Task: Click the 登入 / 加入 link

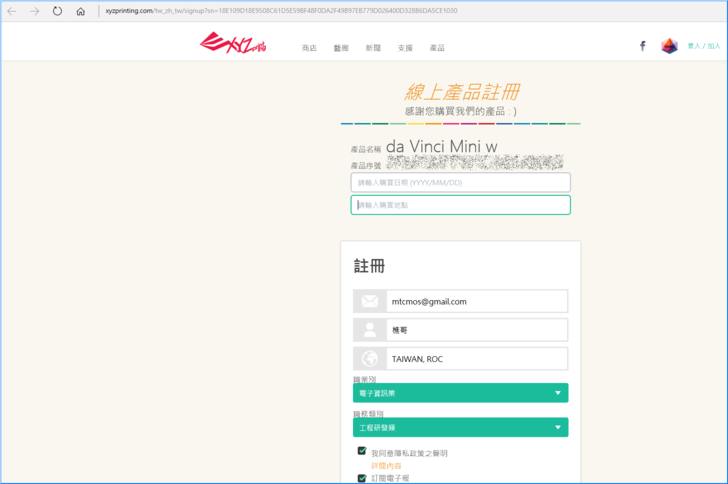Action: coord(703,46)
